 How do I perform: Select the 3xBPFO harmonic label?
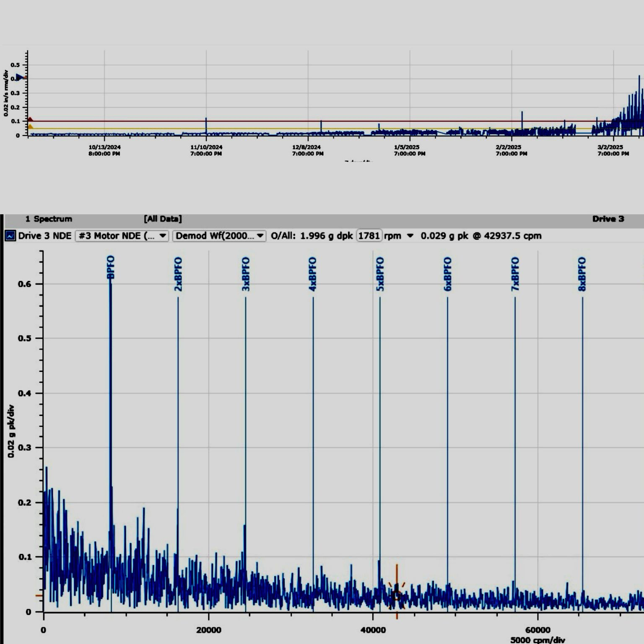pos(246,274)
